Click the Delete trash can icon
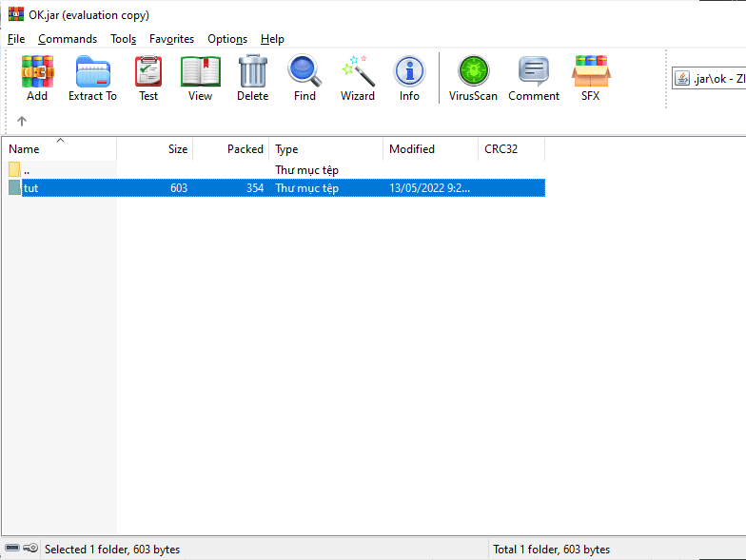The width and height of the screenshot is (746, 560). click(253, 71)
